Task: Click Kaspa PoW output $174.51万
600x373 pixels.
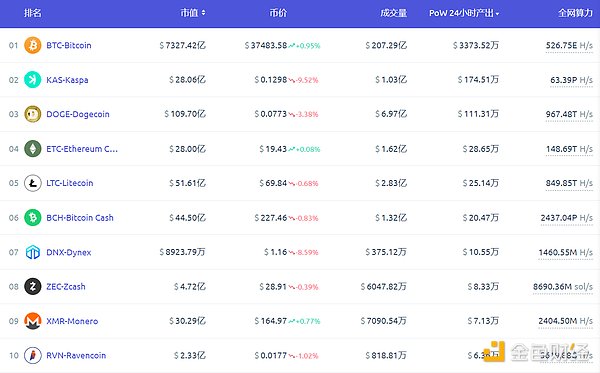Action: tap(478, 80)
